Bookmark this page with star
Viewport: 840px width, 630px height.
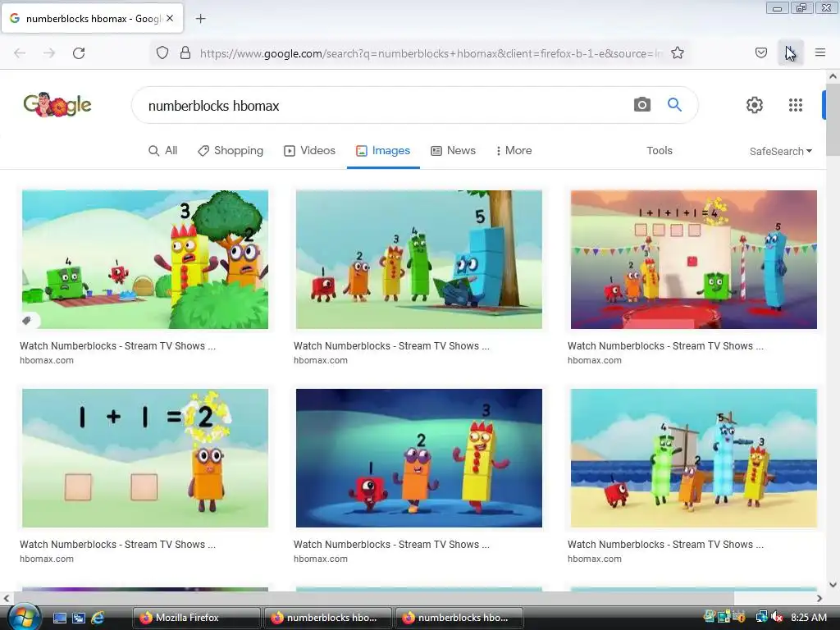pyautogui.click(x=677, y=53)
